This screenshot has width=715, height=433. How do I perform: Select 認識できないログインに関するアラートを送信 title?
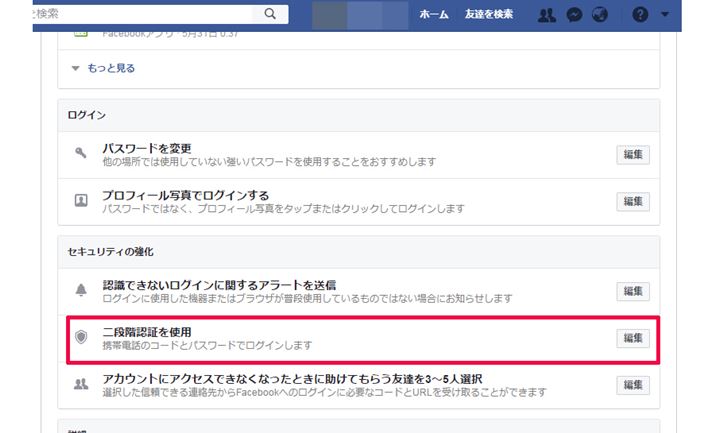219,285
